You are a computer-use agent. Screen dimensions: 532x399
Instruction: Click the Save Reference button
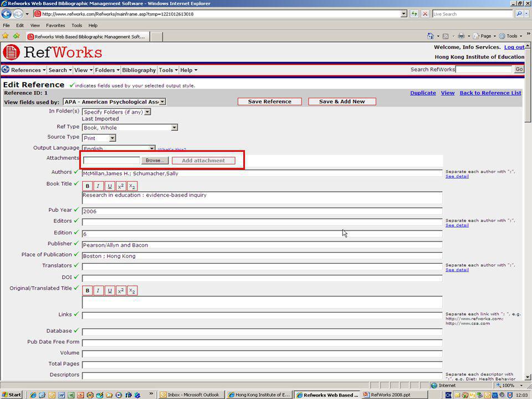(270, 101)
